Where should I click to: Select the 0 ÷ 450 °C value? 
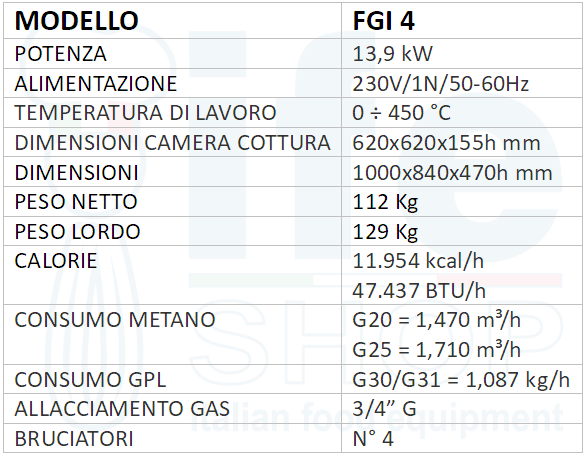(401, 113)
